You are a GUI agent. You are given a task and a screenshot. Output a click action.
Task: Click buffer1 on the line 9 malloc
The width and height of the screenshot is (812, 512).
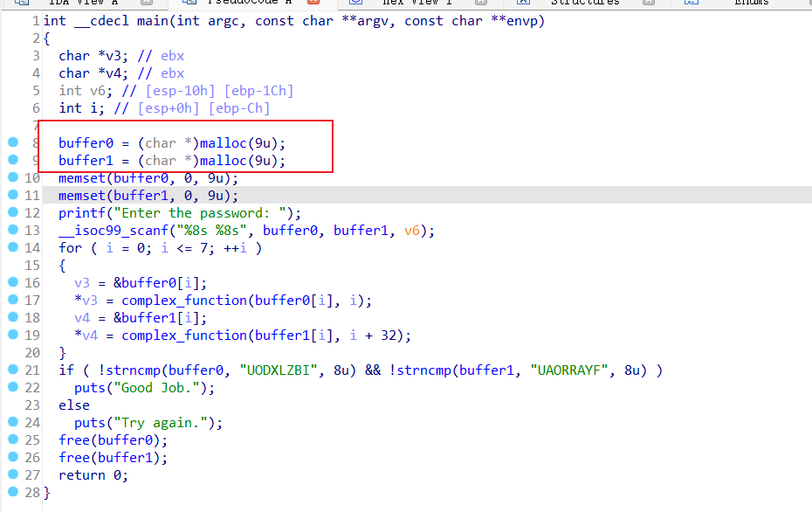pyautogui.click(x=86, y=161)
